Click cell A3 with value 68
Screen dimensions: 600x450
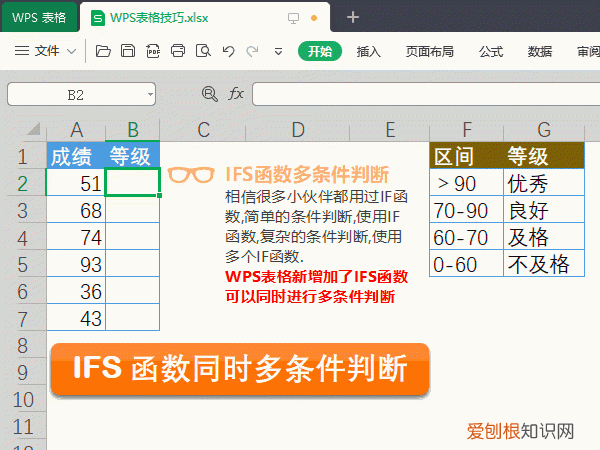coord(76,210)
